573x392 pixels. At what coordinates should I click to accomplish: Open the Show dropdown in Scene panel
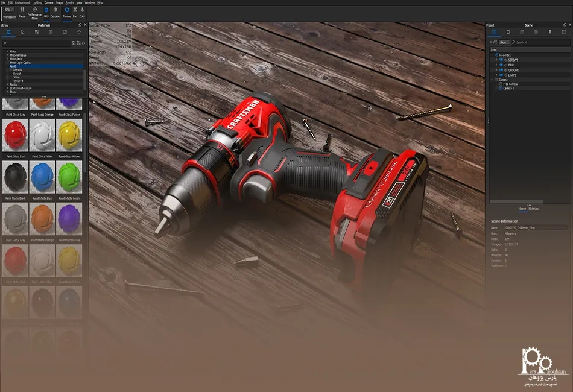(503, 42)
